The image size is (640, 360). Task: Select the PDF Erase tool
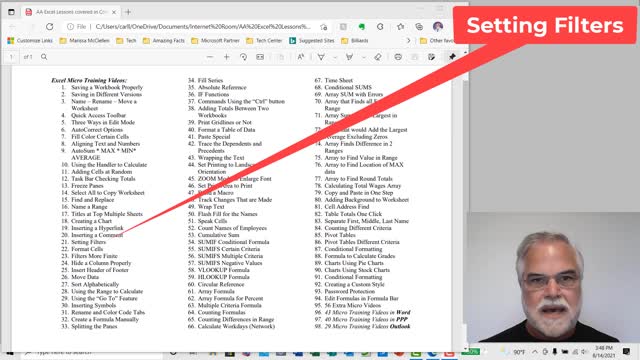(378, 57)
